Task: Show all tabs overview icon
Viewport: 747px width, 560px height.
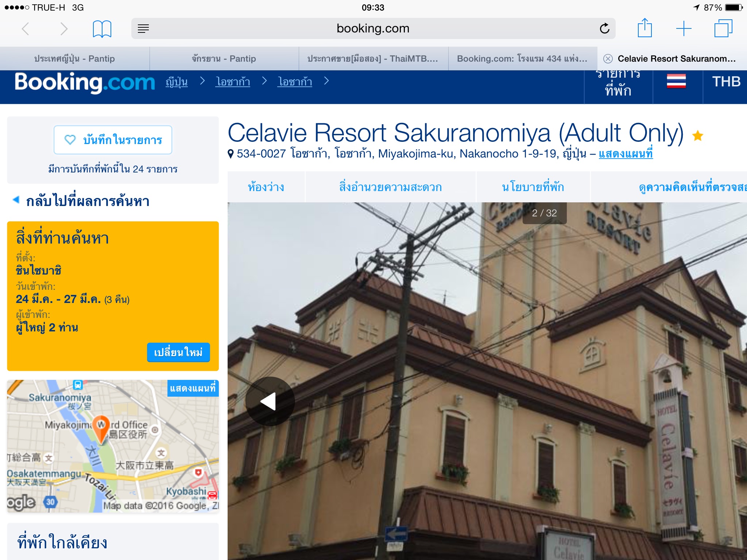Action: point(723,28)
